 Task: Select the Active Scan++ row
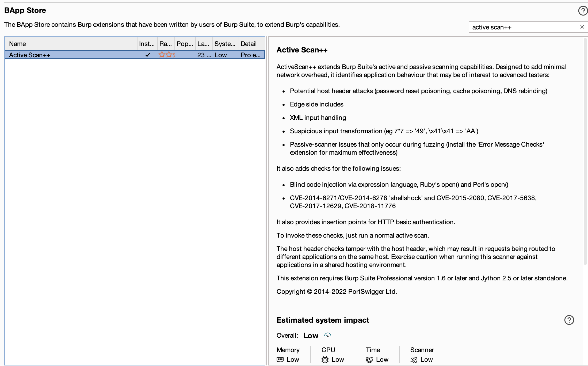(72, 55)
